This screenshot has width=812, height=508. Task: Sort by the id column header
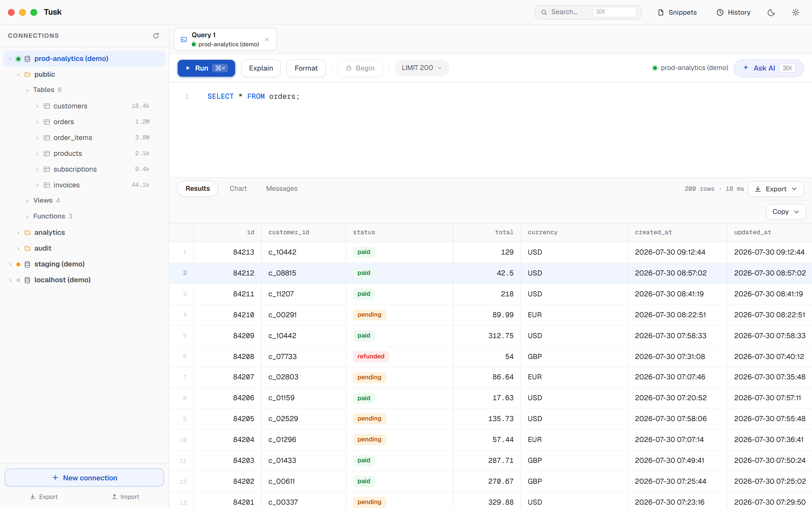coord(228,232)
